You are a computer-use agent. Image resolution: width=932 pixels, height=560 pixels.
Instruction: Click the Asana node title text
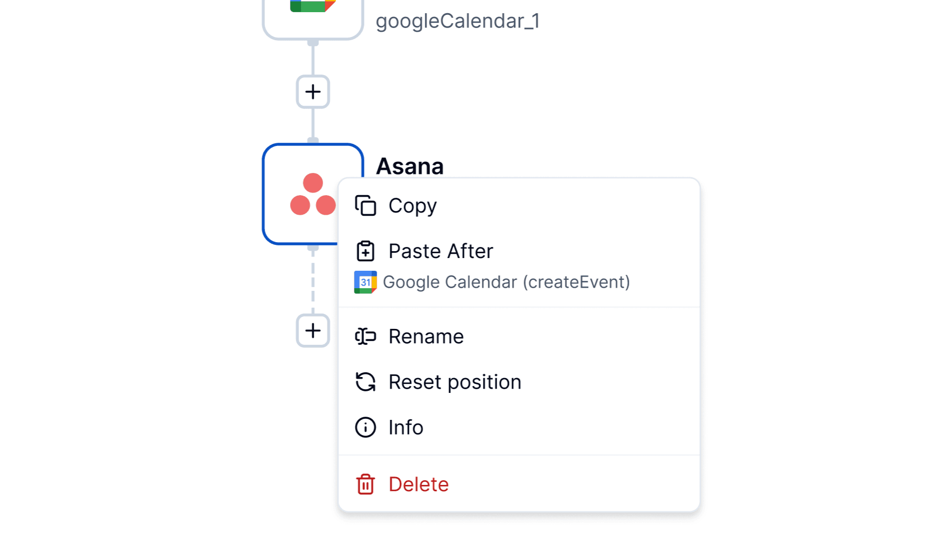410,167
